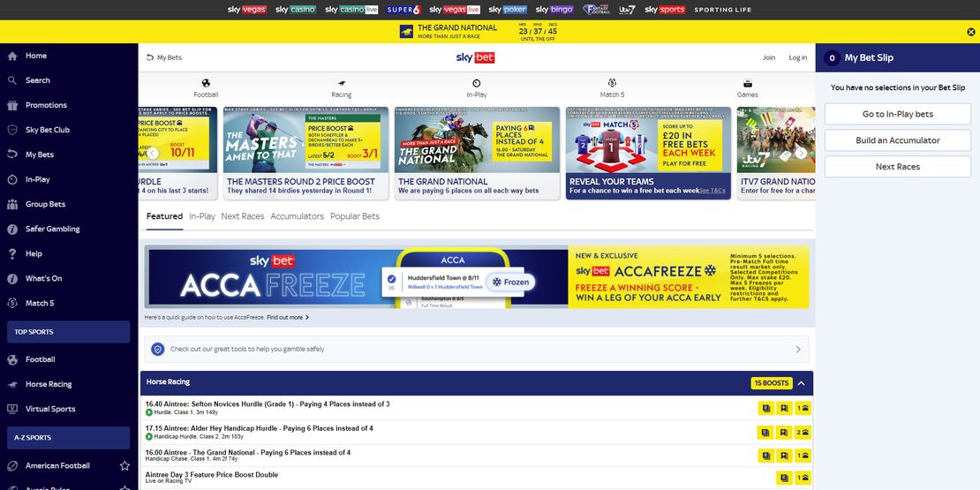Click ribbon icon on 16.40 Aintree row

(784, 408)
